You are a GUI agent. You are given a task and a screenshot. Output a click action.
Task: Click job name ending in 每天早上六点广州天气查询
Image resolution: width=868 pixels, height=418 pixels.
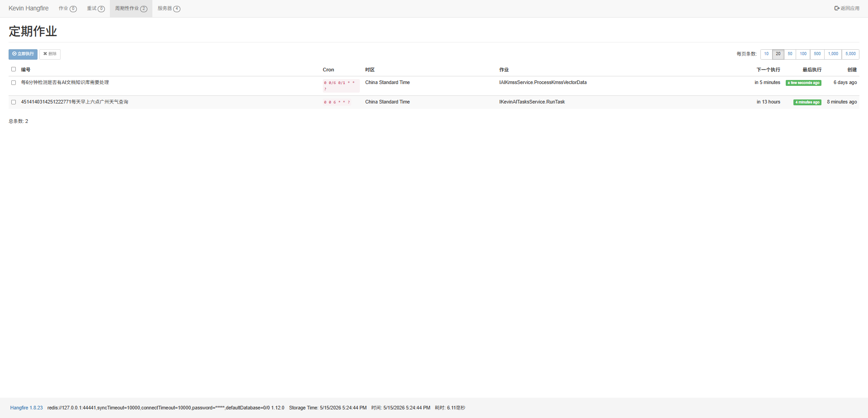75,102
